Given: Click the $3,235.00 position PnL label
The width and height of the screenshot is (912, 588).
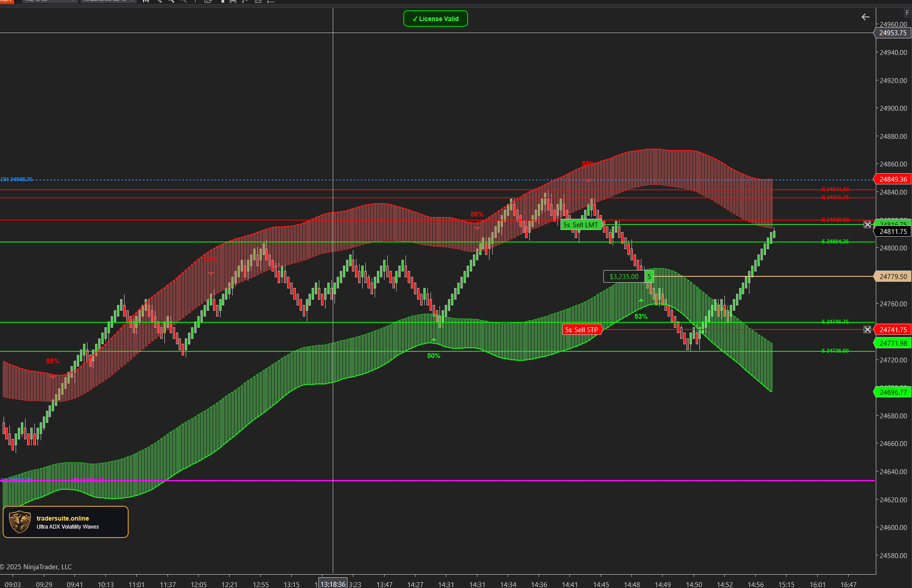Looking at the screenshot, I should 624,276.
